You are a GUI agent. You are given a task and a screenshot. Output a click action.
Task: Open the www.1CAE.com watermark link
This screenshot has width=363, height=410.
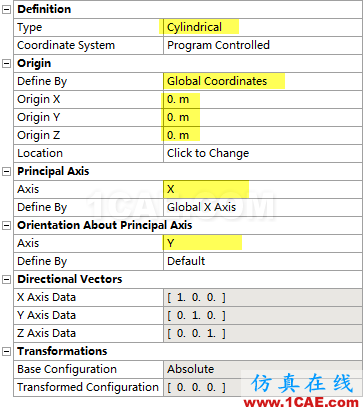pyautogui.click(x=301, y=403)
